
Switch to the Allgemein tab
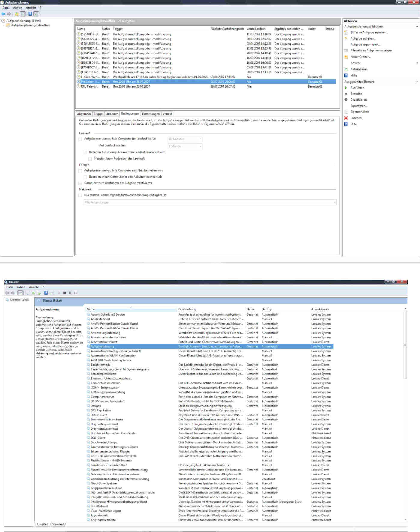[x=84, y=114]
